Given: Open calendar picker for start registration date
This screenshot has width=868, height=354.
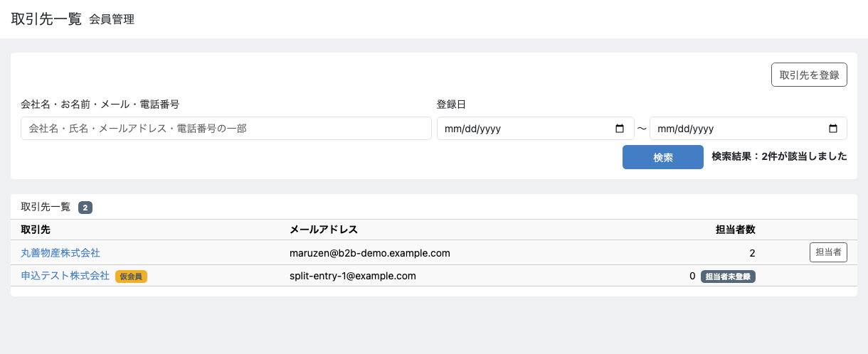Looking at the screenshot, I should click(x=619, y=129).
